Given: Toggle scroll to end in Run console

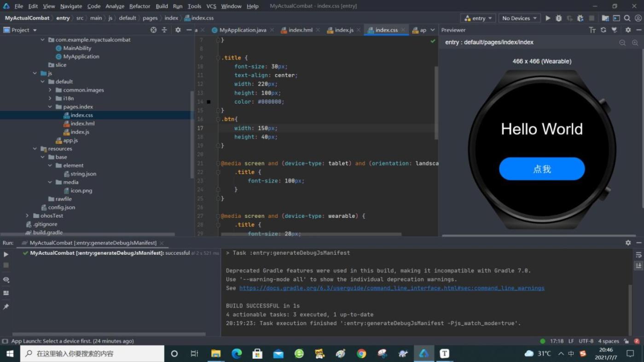Looking at the screenshot, I should (x=638, y=266).
